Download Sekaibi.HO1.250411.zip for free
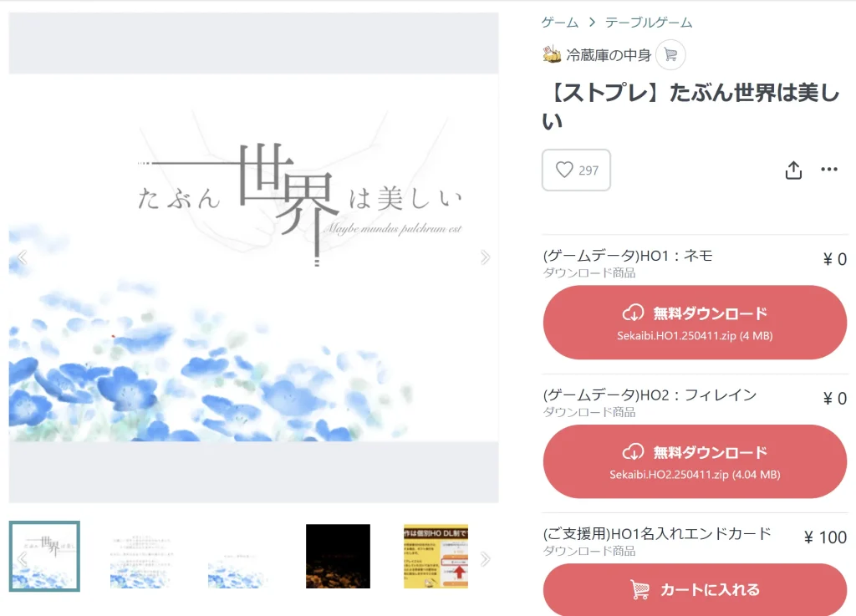The image size is (856, 616). pyautogui.click(x=695, y=323)
